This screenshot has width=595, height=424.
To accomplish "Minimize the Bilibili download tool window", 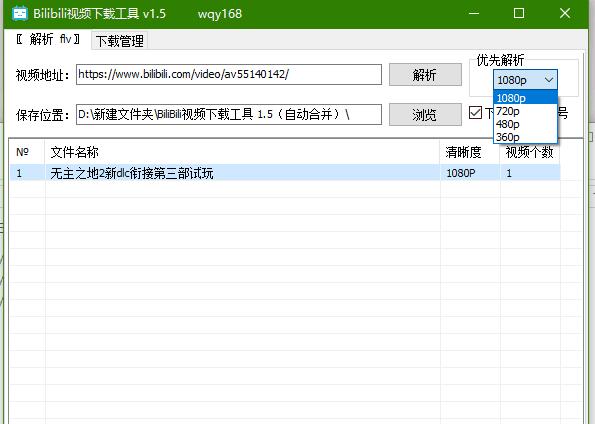I will [x=474, y=13].
